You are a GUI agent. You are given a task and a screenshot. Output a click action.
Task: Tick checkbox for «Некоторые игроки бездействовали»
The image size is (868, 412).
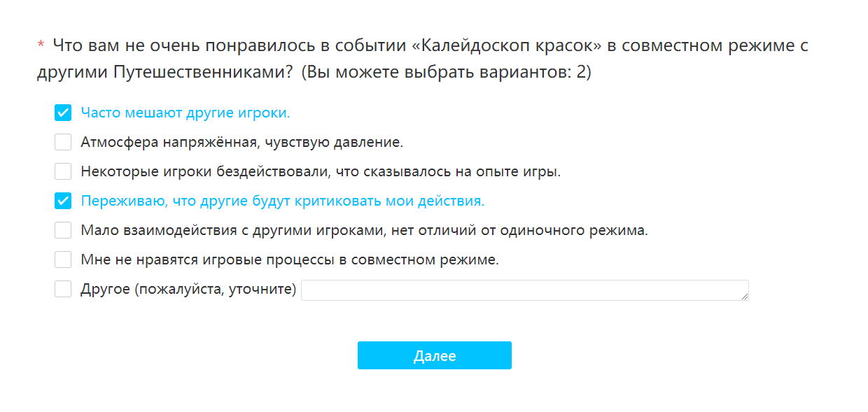coord(63,171)
